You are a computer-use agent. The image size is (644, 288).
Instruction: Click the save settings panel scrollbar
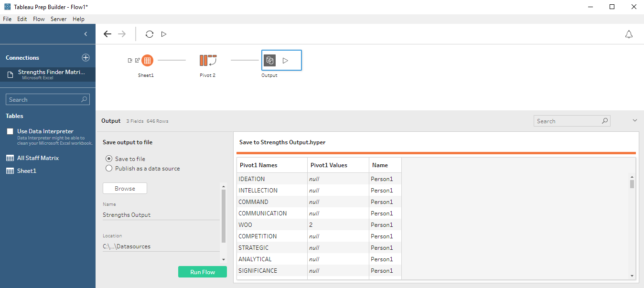point(224,215)
